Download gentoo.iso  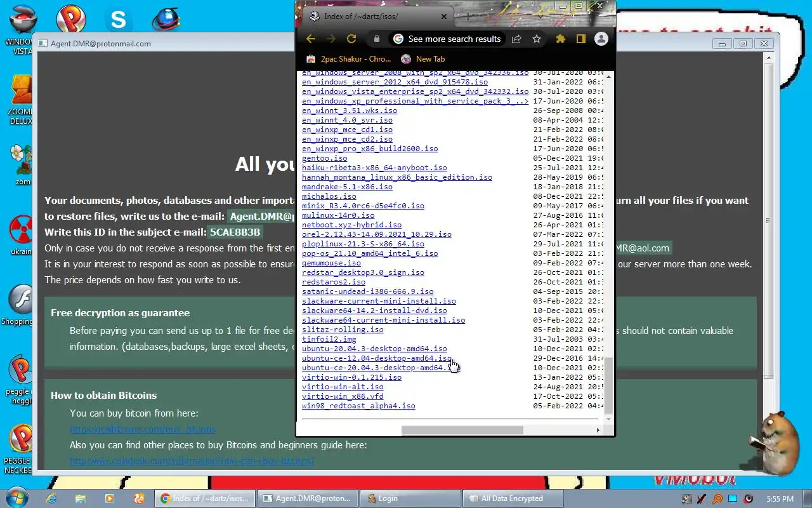click(324, 158)
